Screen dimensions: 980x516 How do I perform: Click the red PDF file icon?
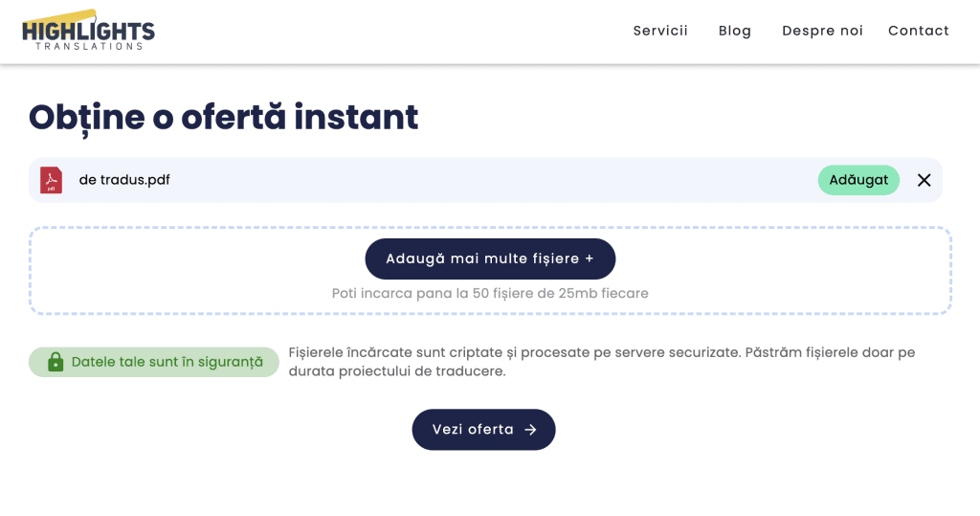(51, 180)
